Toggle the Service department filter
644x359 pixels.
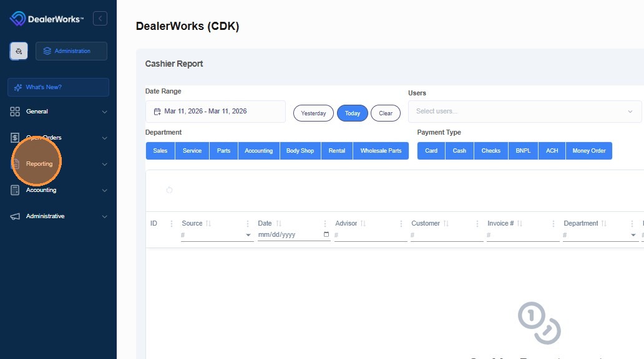(192, 151)
